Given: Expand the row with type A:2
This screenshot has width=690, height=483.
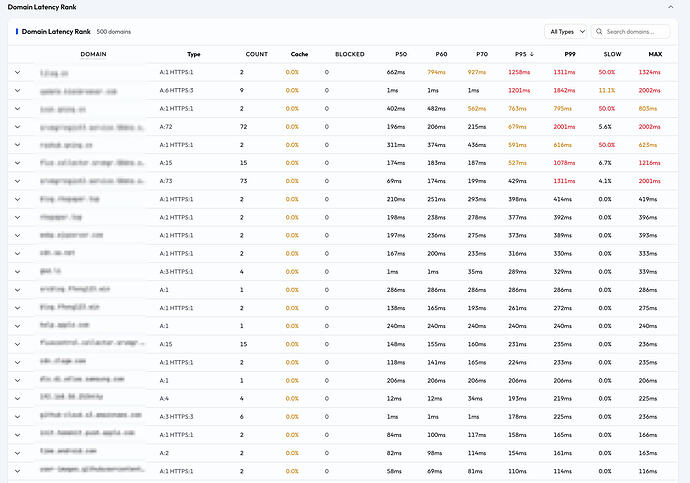Looking at the screenshot, I should [x=18, y=453].
